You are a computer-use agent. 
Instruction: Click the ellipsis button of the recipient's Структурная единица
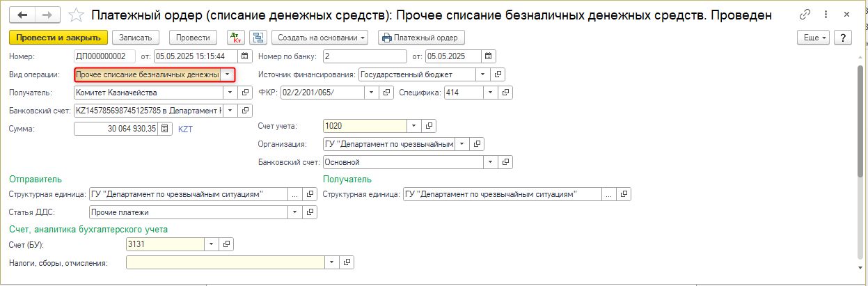coord(609,194)
